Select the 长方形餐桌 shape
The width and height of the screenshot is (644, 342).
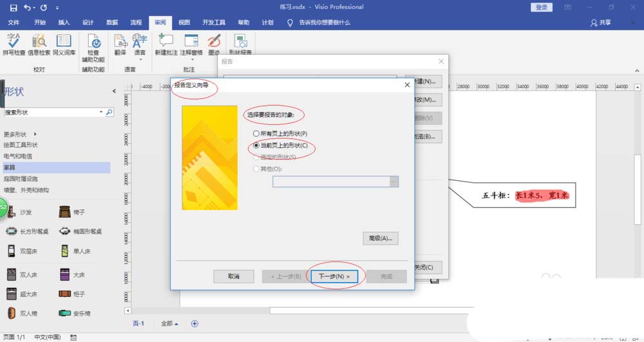(x=27, y=231)
